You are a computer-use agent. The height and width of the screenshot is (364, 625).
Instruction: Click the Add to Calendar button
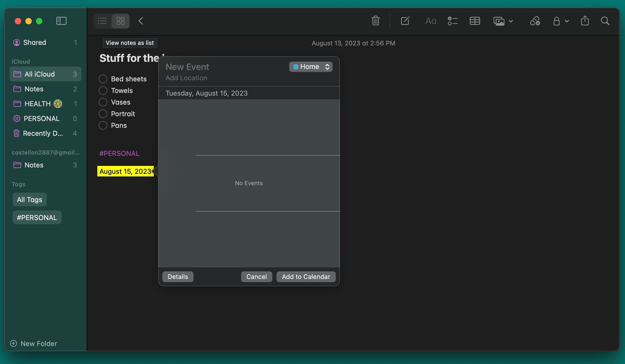pos(305,277)
